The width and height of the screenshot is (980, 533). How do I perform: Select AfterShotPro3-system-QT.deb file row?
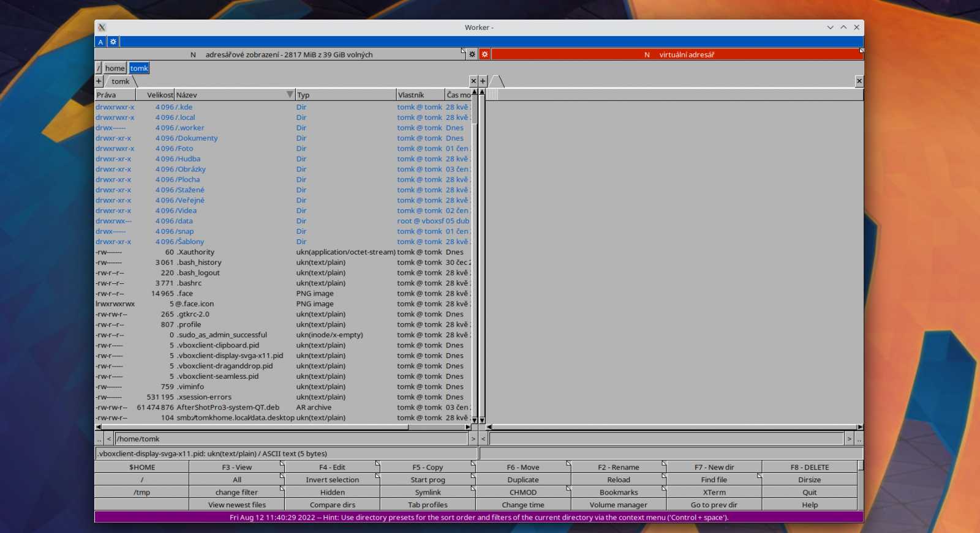(x=283, y=408)
